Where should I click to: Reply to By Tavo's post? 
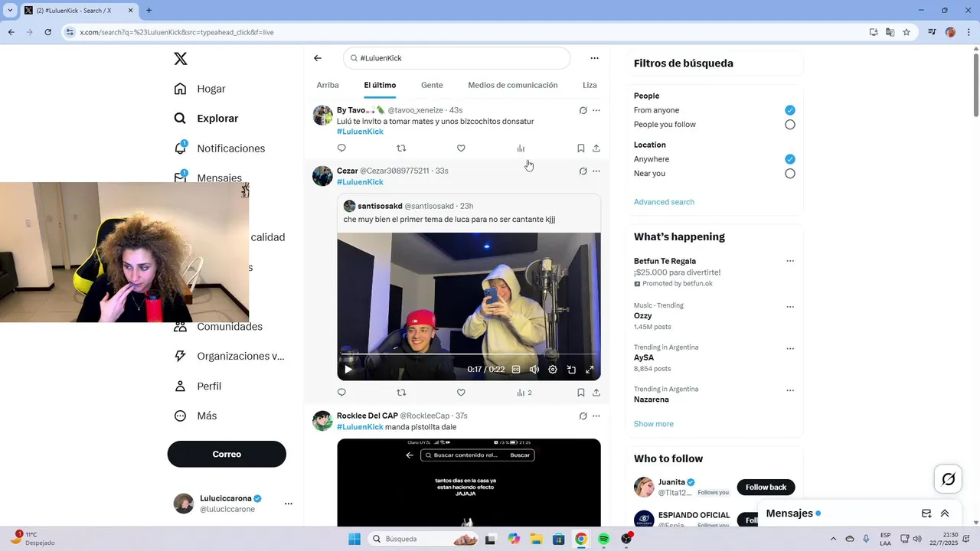[341, 148]
